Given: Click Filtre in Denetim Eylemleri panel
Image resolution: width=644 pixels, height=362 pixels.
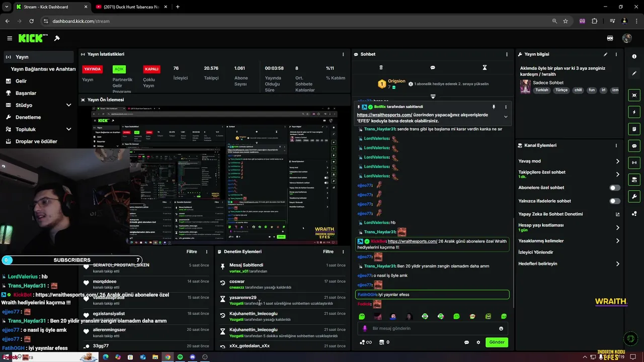Looking at the screenshot, I should click(328, 251).
